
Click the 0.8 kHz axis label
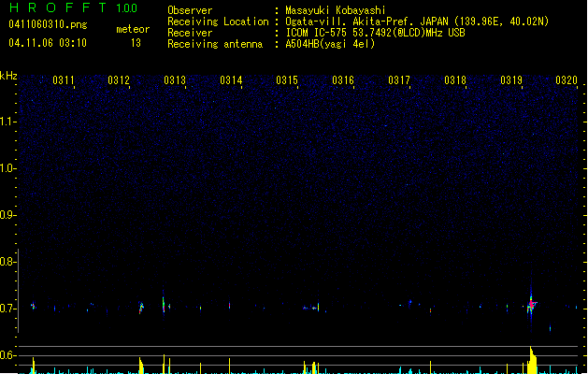click(7, 262)
